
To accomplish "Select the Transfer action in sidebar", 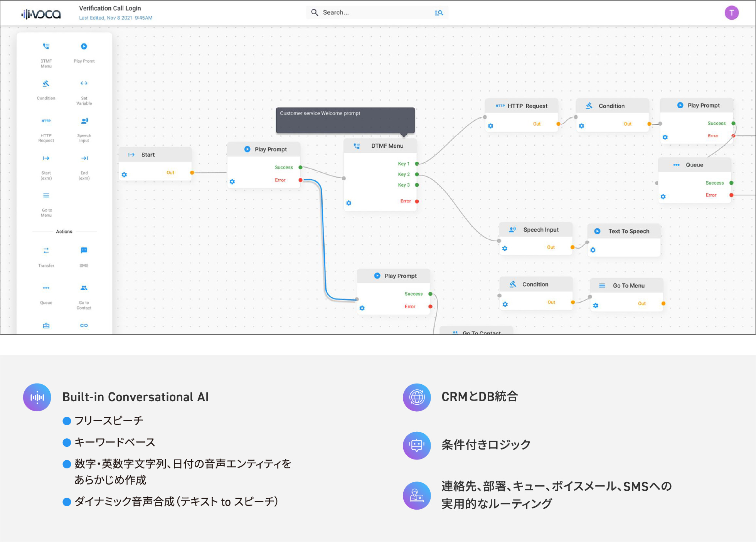I will (x=46, y=257).
